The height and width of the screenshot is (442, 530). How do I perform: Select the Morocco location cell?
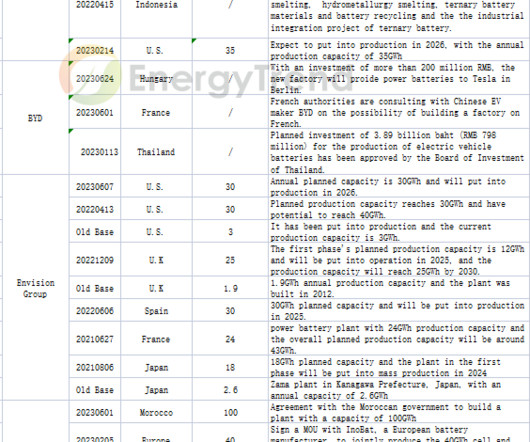click(156, 412)
